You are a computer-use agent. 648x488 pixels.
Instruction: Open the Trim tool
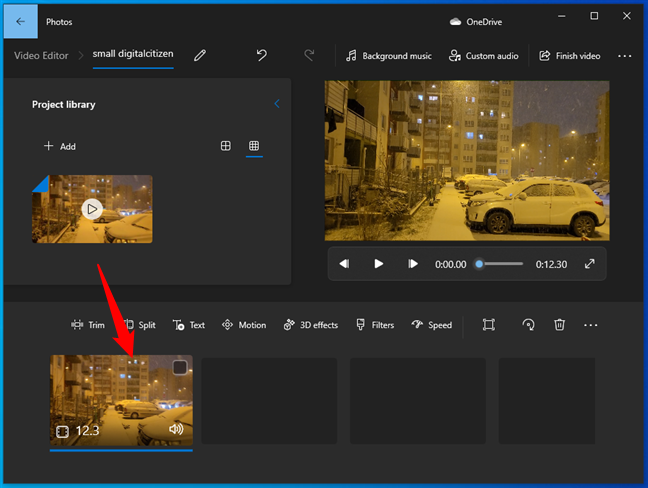point(88,325)
